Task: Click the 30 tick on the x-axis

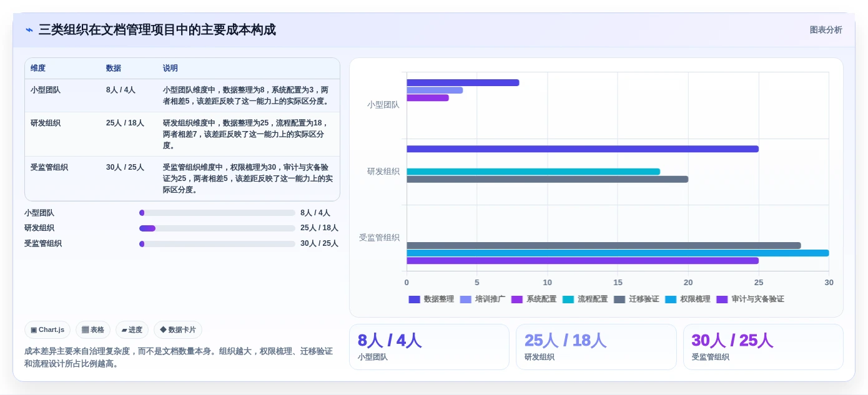Action: (x=829, y=283)
